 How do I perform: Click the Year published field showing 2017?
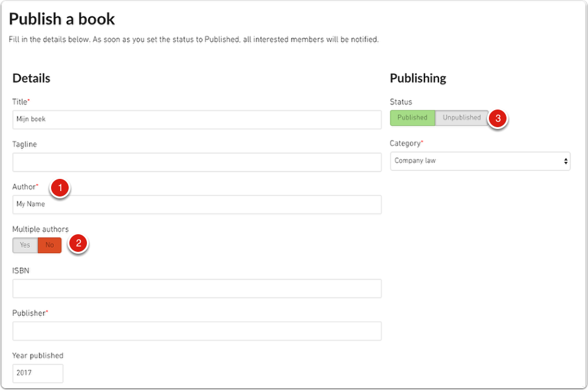pyautogui.click(x=38, y=374)
